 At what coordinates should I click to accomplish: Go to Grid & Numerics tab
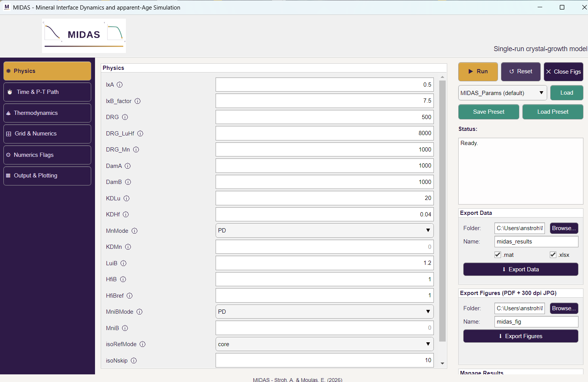(x=47, y=134)
